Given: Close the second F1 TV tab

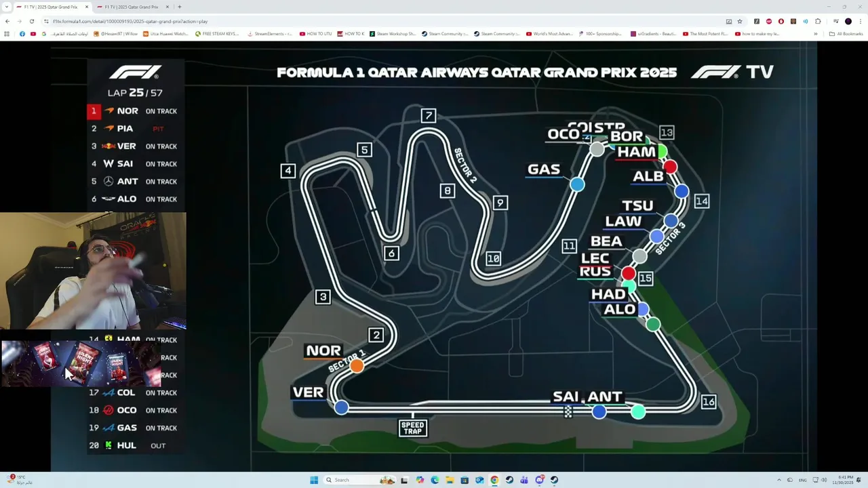Looking at the screenshot, I should tap(167, 7).
